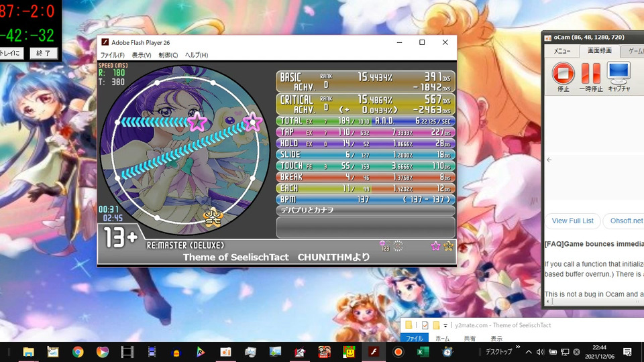The width and height of the screenshot is (644, 362).
Task: Click the RE:MASTER (DELUXE) difficulty label
Action: 186,245
